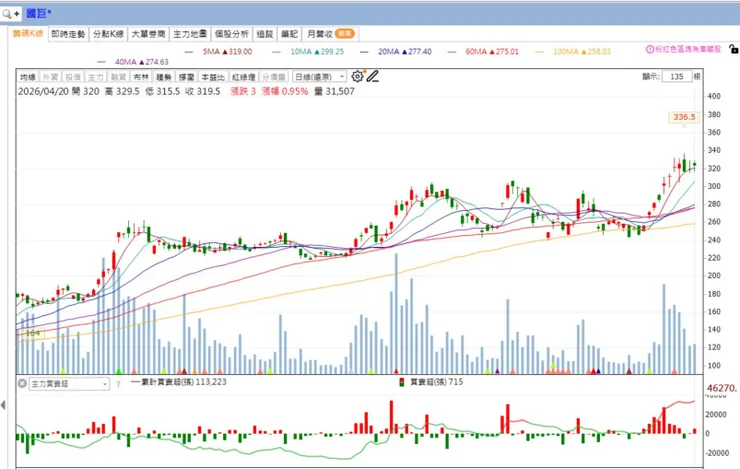Click the orange badge beside 月營收
Screen dimensions: 740x469
(345, 34)
